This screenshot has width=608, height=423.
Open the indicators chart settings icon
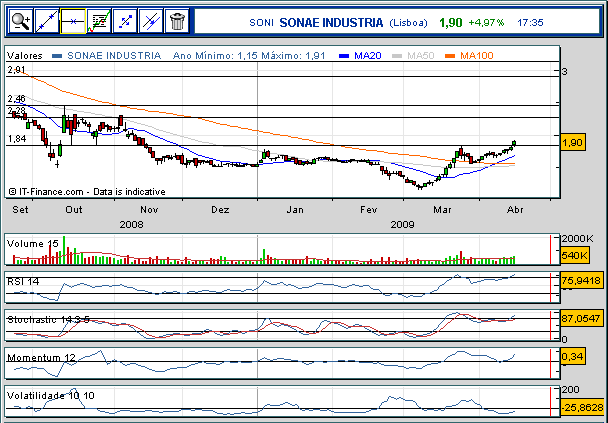click(x=99, y=21)
